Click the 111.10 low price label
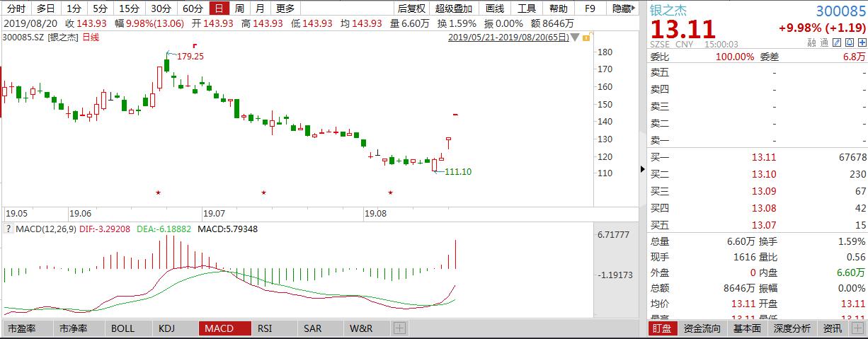868x339 pixels. point(458,172)
